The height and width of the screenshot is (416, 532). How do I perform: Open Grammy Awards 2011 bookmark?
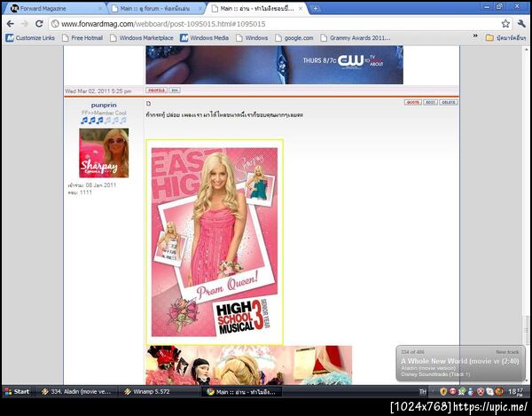point(356,38)
